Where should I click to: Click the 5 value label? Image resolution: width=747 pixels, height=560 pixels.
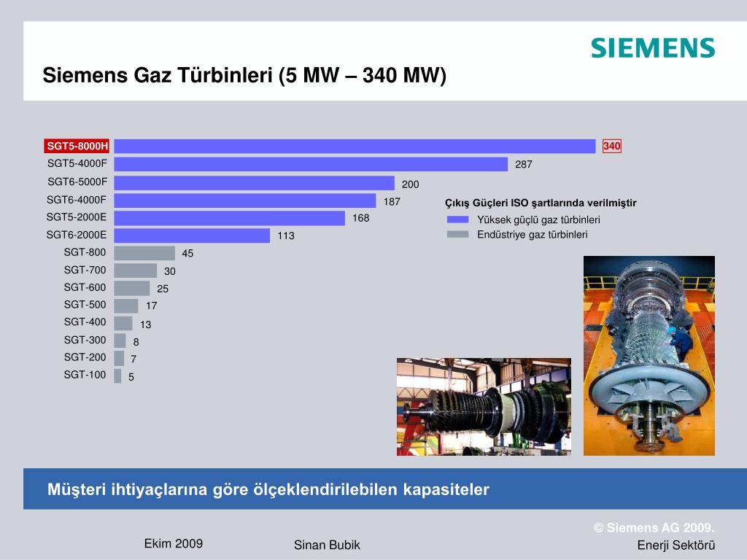coord(131,377)
